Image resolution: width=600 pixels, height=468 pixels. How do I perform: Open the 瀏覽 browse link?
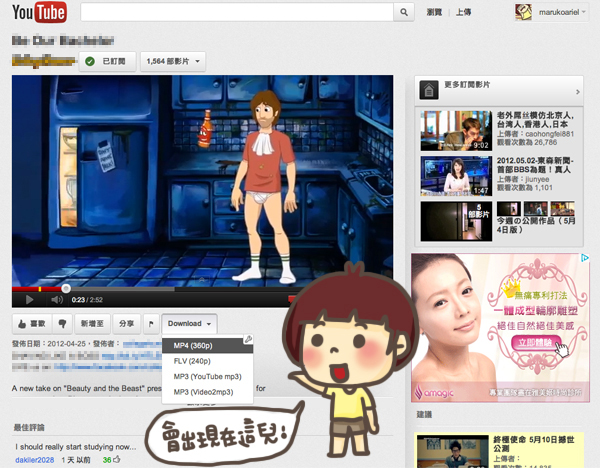tap(434, 12)
